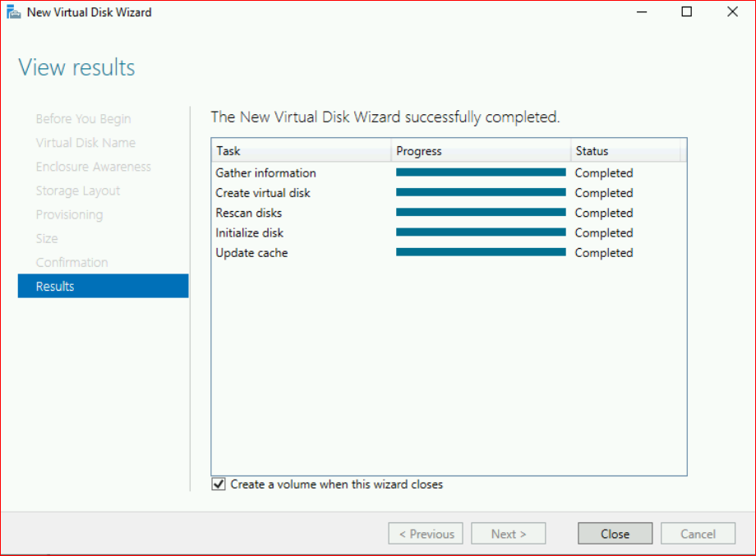The image size is (756, 556).
Task: Click the Progress column header
Action: point(481,151)
